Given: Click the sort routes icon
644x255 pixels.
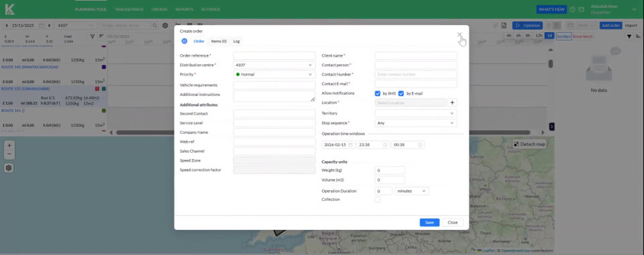Looking at the screenshot, I should coord(101,36).
